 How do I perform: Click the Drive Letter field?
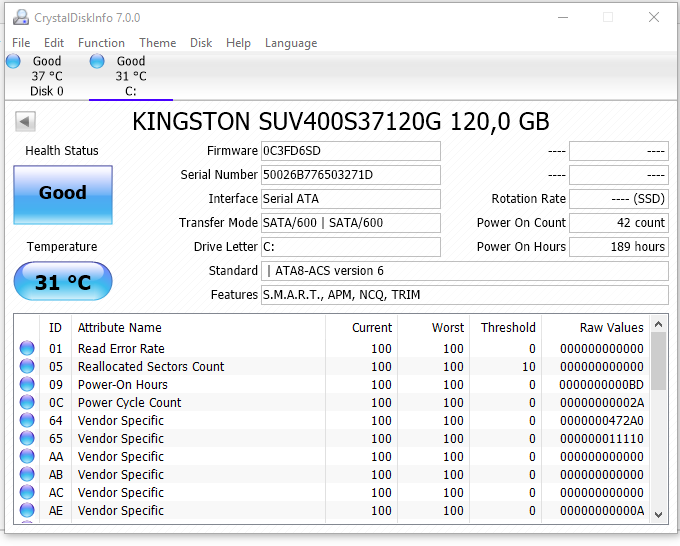(351, 247)
